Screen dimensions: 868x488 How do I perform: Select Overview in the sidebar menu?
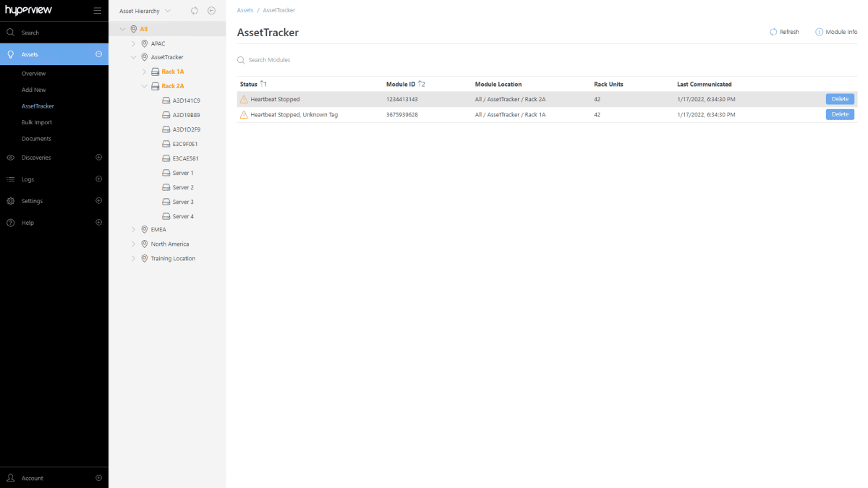tap(35, 73)
